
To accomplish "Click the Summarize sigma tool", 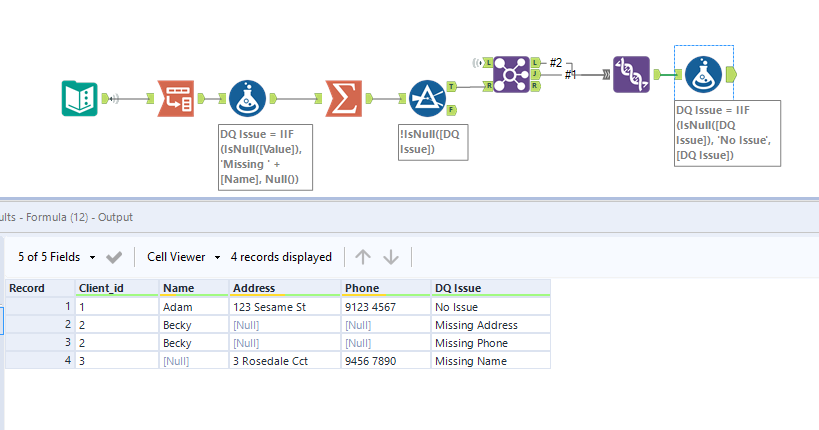I will click(x=343, y=98).
